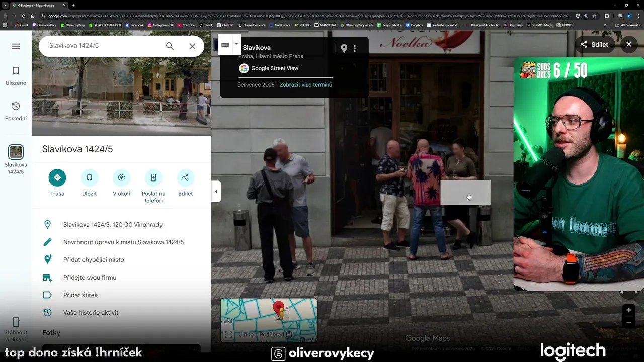
Task: Click Přidat chybějící místo
Action: tap(121, 260)
